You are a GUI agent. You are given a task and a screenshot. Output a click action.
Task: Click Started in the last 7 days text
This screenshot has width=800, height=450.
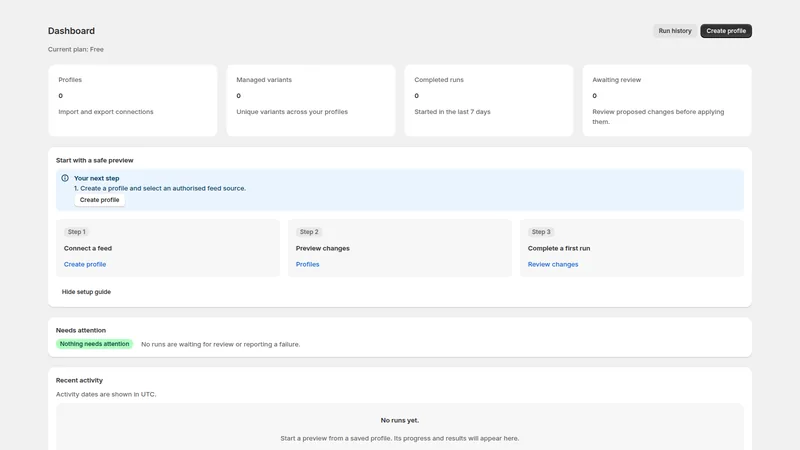point(452,112)
